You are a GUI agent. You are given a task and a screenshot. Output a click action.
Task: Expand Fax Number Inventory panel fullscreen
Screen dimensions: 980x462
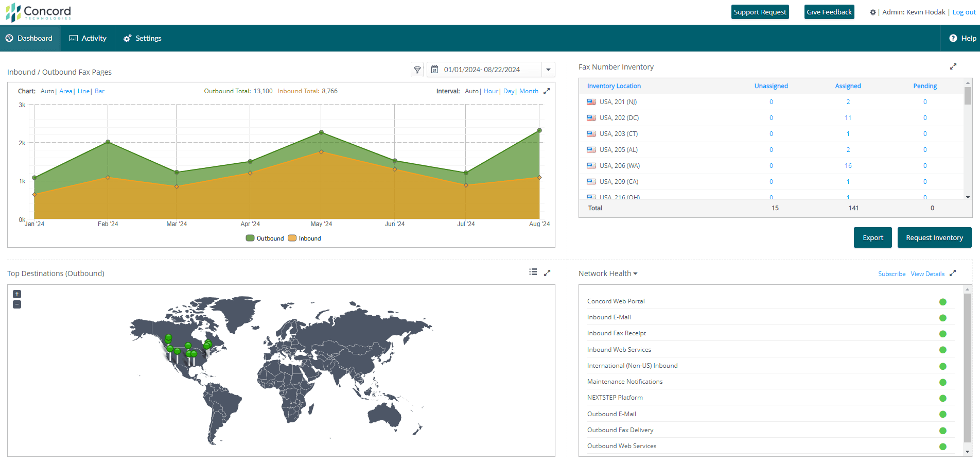click(953, 66)
